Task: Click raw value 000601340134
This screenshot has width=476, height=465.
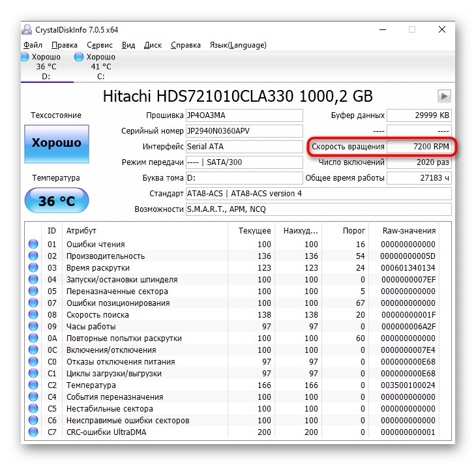Action: point(408,268)
